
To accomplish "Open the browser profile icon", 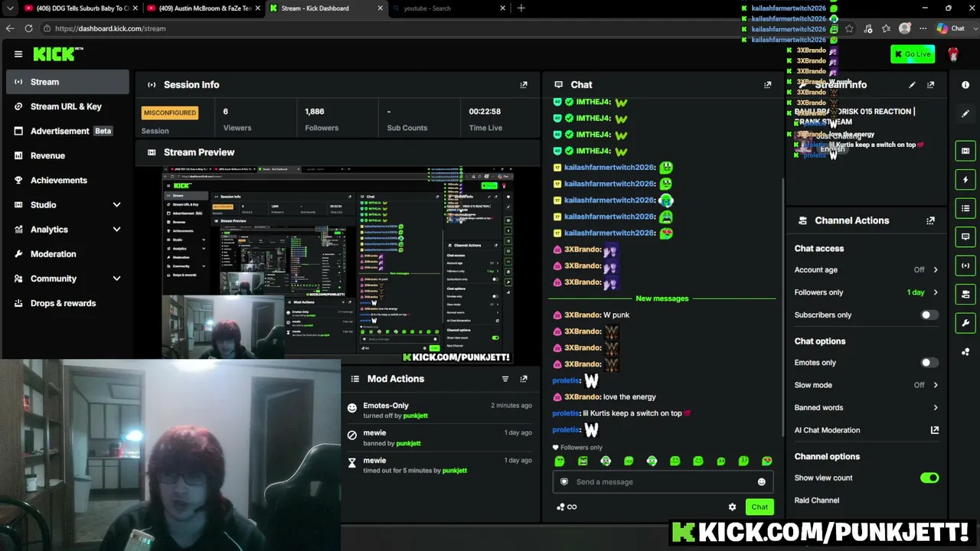I will (x=904, y=28).
